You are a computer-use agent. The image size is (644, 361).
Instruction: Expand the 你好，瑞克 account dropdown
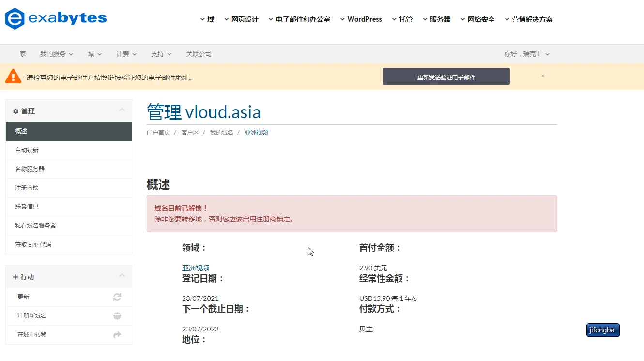click(x=526, y=54)
